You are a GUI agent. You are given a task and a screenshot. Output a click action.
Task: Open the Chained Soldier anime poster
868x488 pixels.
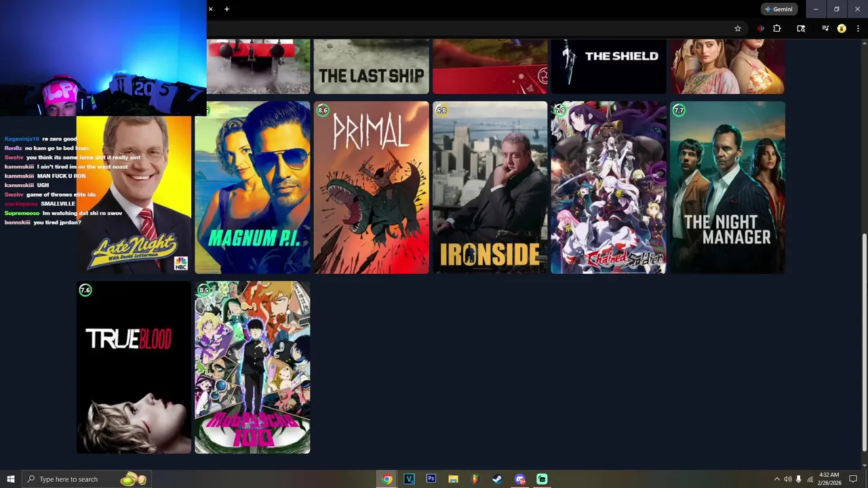(x=608, y=188)
